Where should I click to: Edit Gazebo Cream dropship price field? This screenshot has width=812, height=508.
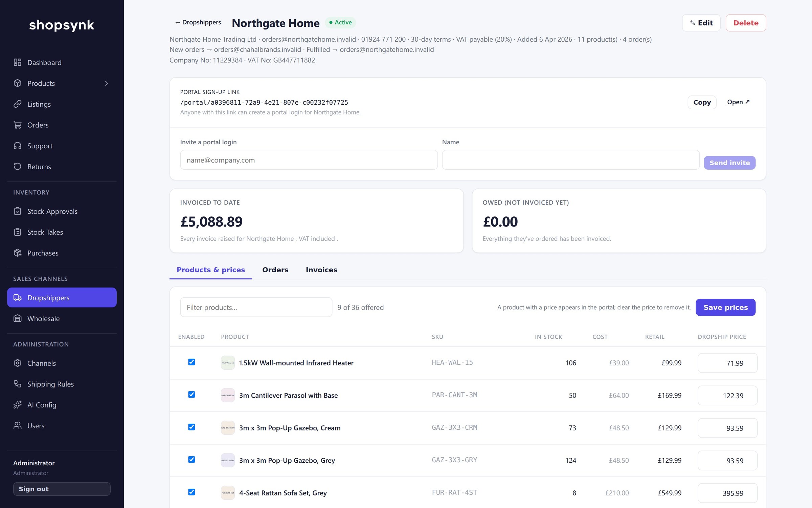727,428
